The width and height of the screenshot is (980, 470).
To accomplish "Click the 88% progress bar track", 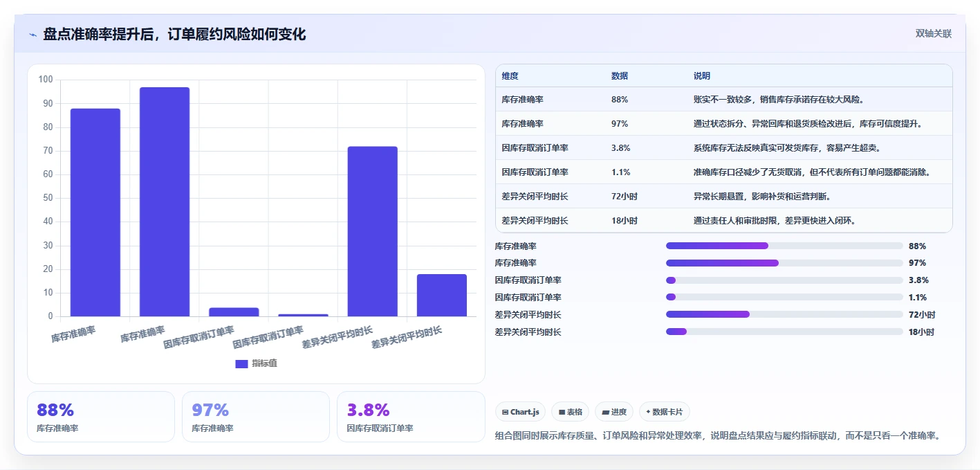I will point(784,246).
